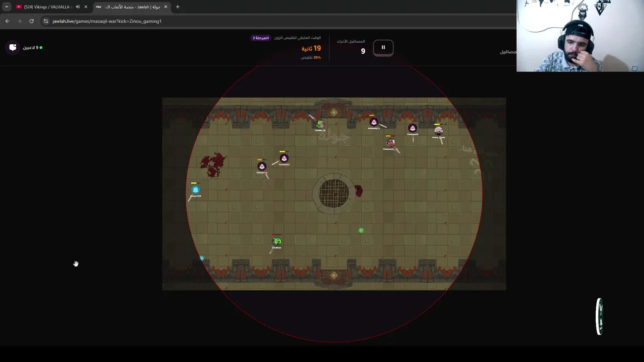Screen dimensions: 644x362
Task: Click the Aeolracity13 ghost avatar
Action: point(373,122)
